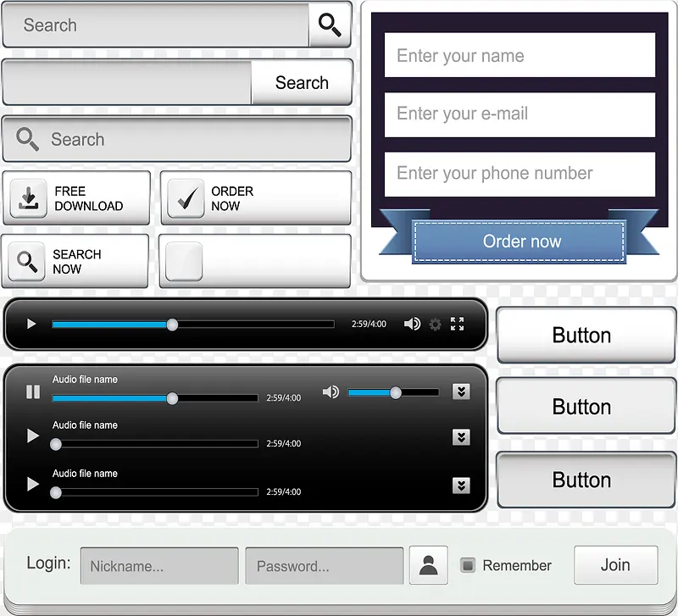Click the Order Now checkmark icon
This screenshot has height=616, width=678.
point(186,198)
